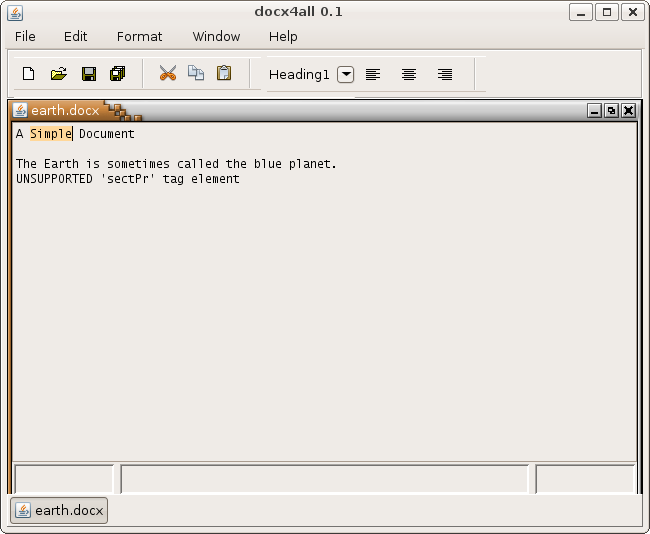Open the Edit menu

pos(75,36)
